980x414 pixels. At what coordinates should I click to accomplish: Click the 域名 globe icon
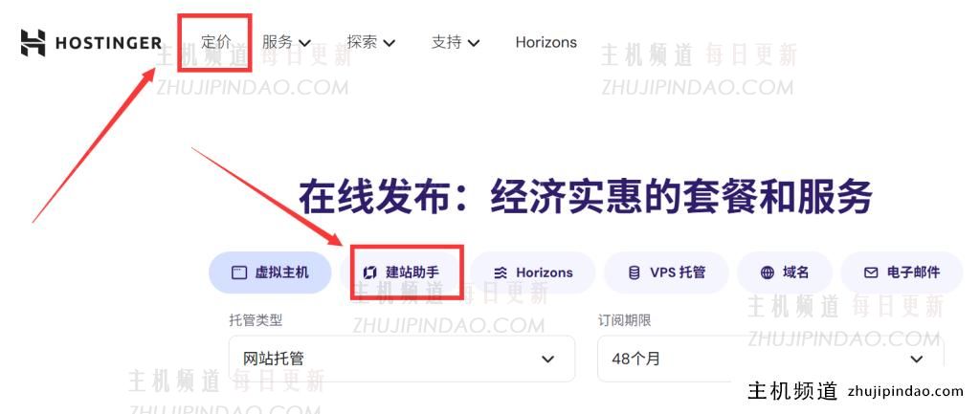(x=767, y=272)
